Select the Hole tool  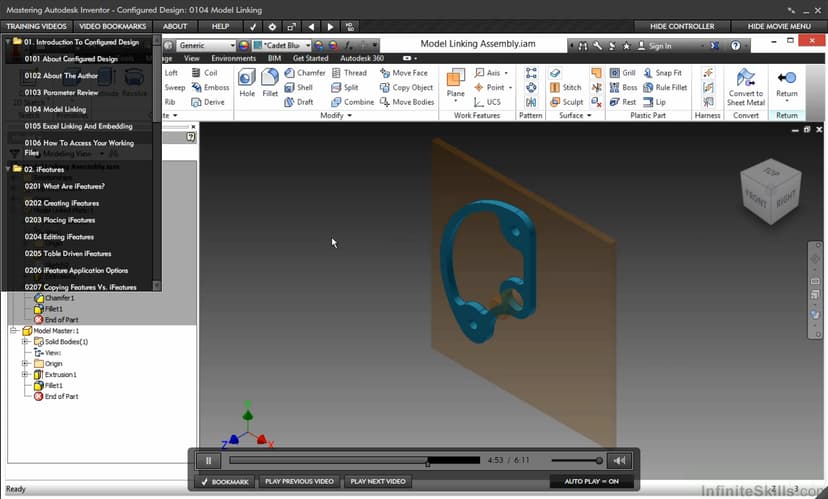pyautogui.click(x=247, y=83)
